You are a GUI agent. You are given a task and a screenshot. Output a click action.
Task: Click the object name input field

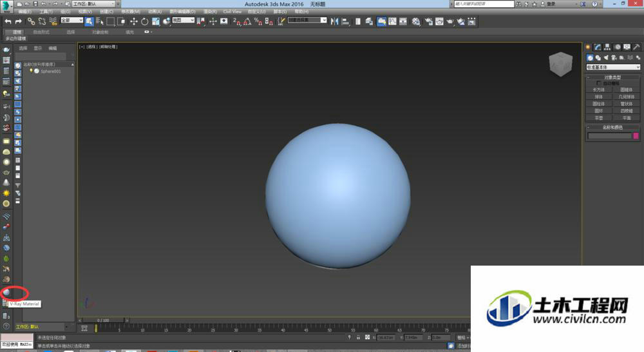click(609, 135)
